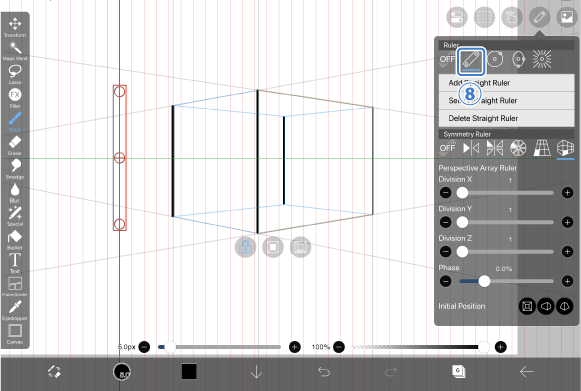The width and height of the screenshot is (581, 391).
Task: Open the black color swatch
Action: pos(189,371)
